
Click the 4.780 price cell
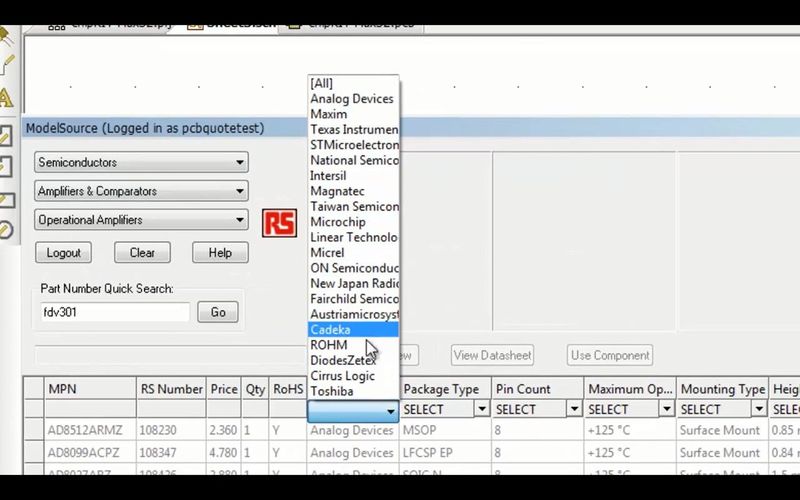click(x=224, y=453)
